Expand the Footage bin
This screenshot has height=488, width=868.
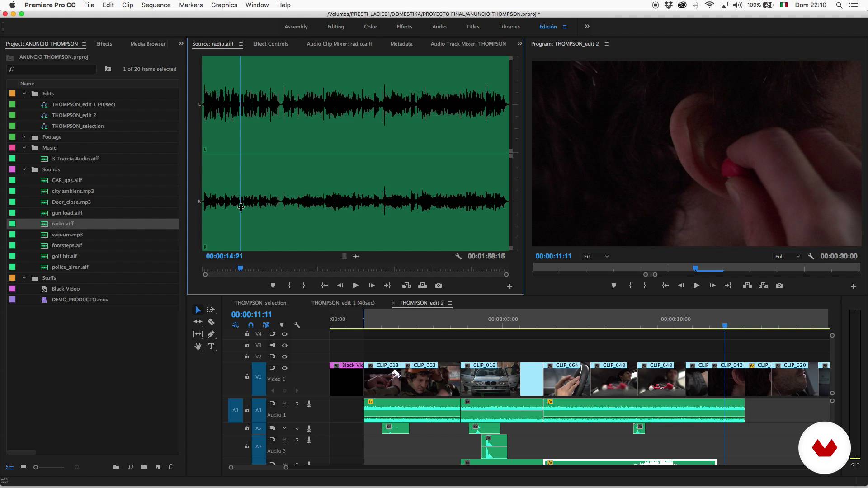(24, 137)
